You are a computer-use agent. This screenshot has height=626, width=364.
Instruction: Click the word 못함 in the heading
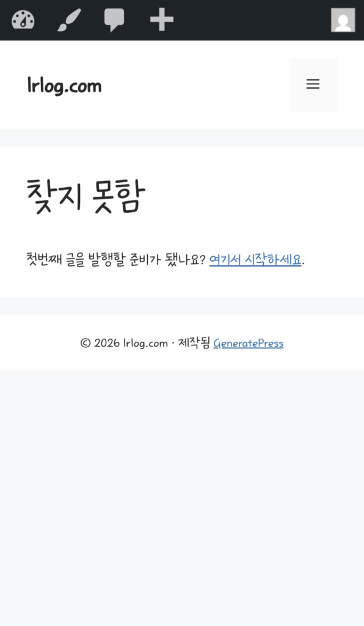118,196
